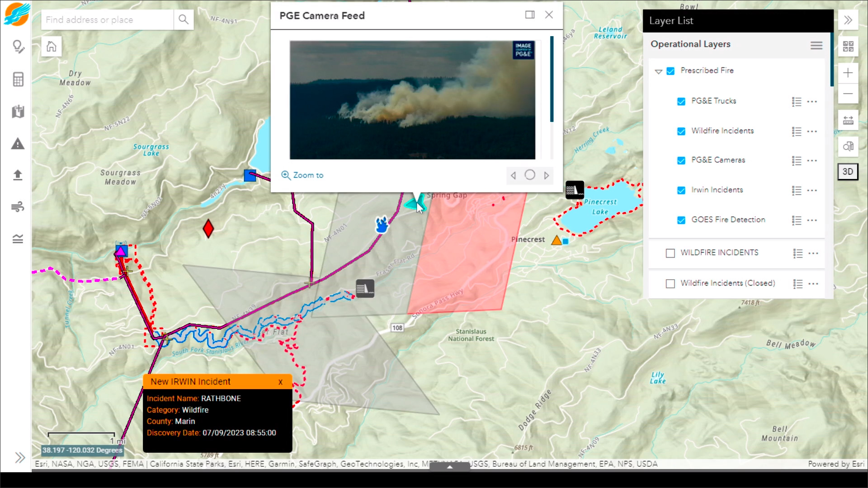Screen dimensions: 868x488
Task: Open the basemap gallery grid icon
Action: (x=848, y=47)
